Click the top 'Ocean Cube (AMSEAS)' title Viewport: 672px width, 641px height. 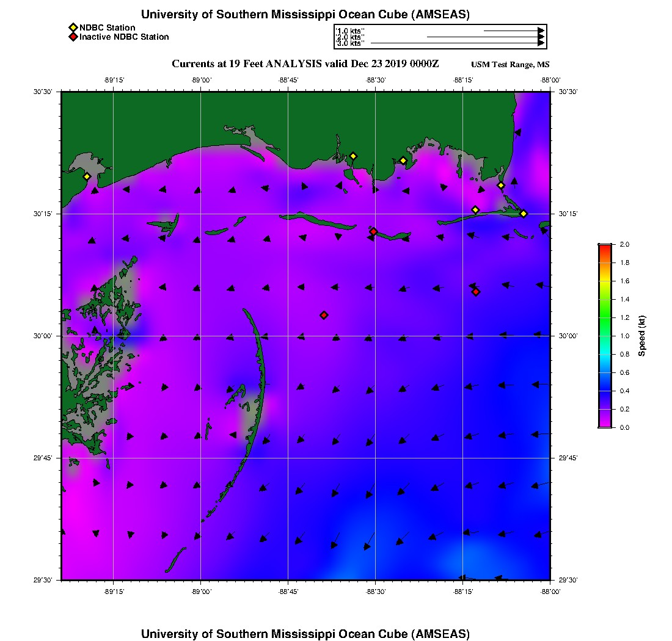(x=305, y=15)
